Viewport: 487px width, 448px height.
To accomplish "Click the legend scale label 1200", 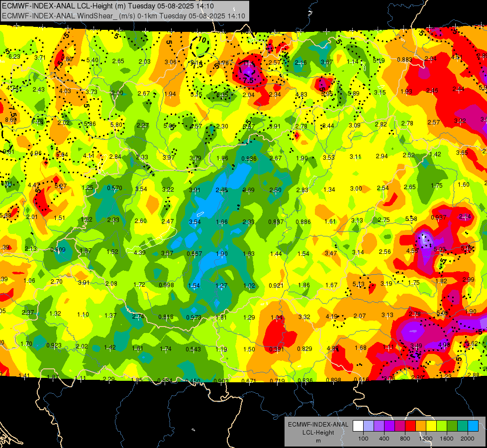I will 426,439.
